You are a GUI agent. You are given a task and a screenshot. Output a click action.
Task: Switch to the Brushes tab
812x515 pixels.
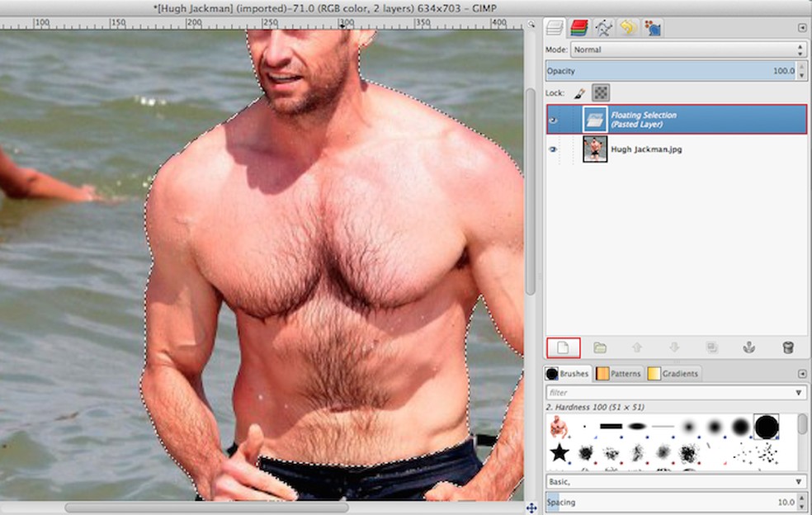[x=568, y=374]
